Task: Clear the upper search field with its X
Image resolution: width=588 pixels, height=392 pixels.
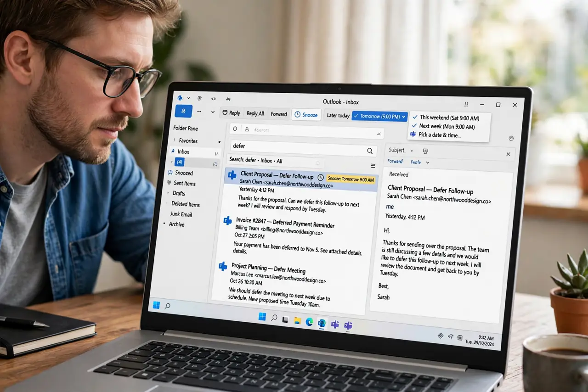Action: 379,134
